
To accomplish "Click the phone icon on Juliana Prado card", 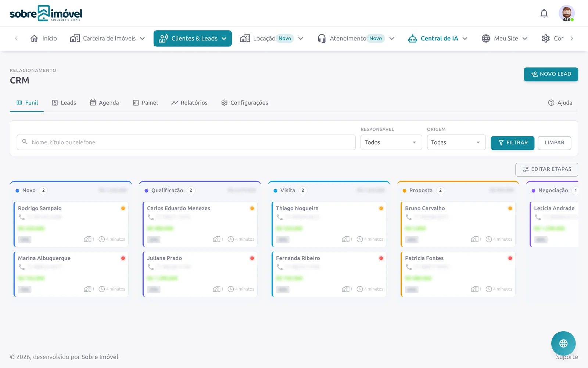I will pyautogui.click(x=151, y=267).
